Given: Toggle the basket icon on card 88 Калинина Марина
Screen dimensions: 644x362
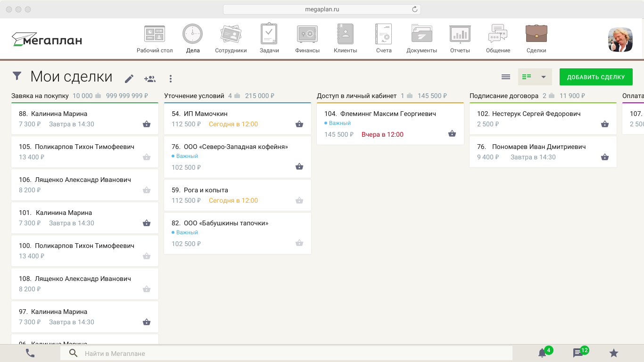Looking at the screenshot, I should (x=147, y=123).
